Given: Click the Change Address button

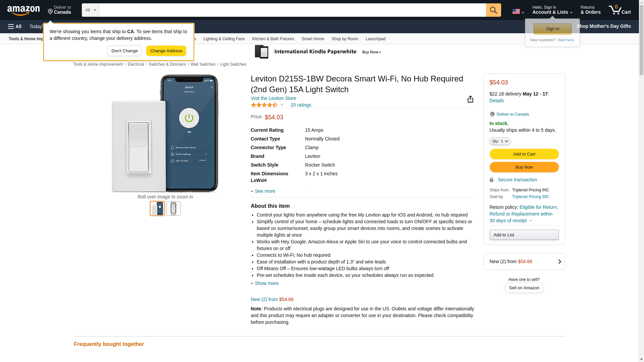Looking at the screenshot, I should point(166,51).
